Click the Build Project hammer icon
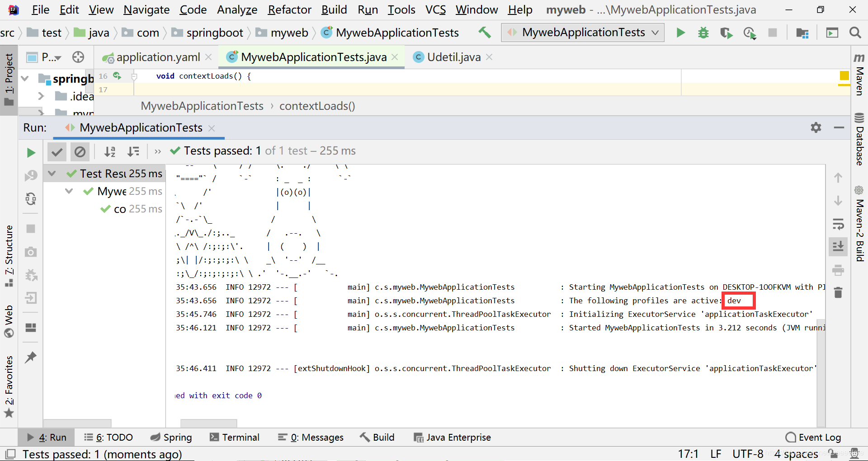Viewport: 868px width, 461px height. 485,33
